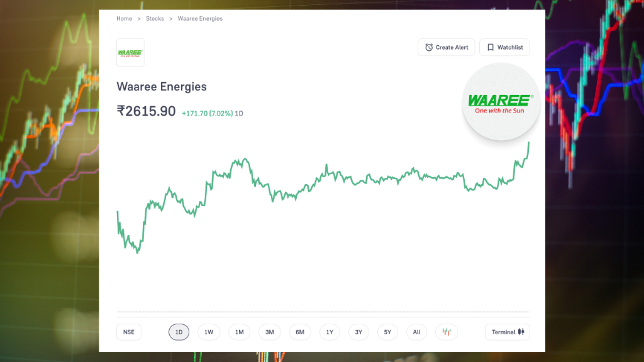
Task: Open the NSE exchange selector
Action: [128, 332]
